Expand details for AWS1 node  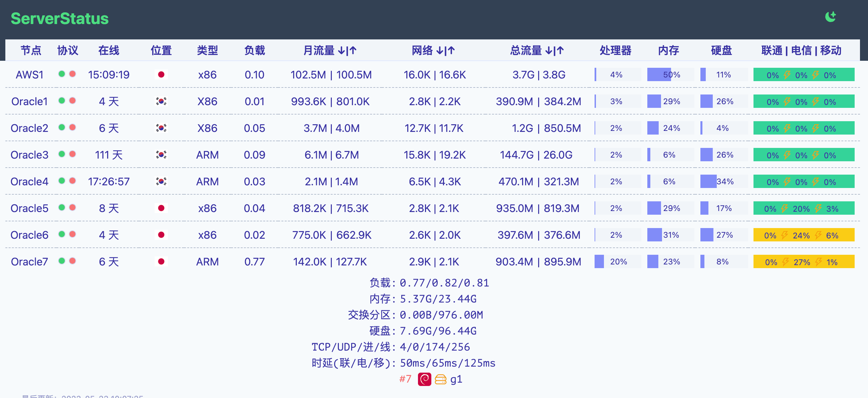pos(29,74)
